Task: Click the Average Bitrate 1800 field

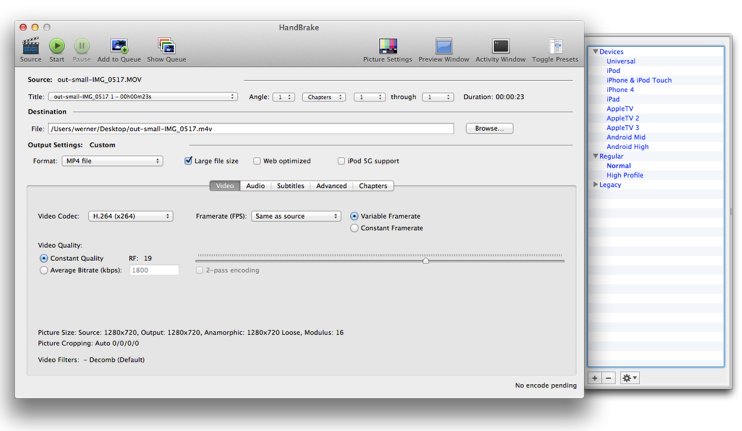Action: (154, 270)
